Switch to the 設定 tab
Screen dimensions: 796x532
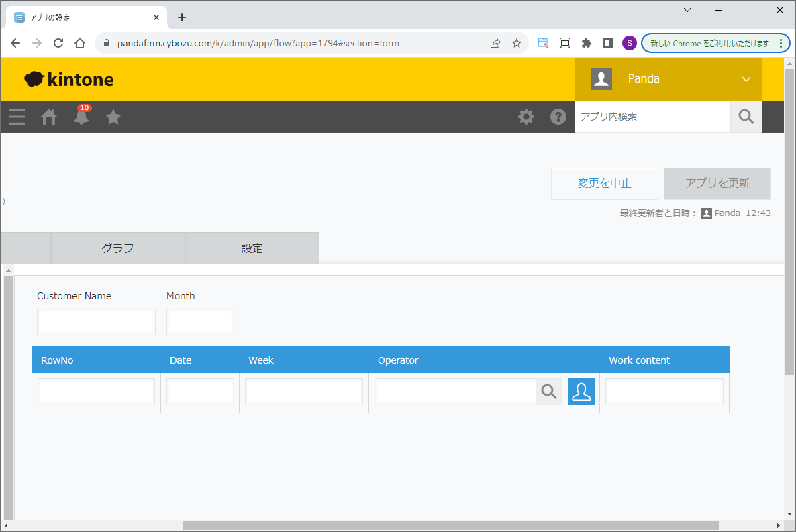coord(252,248)
